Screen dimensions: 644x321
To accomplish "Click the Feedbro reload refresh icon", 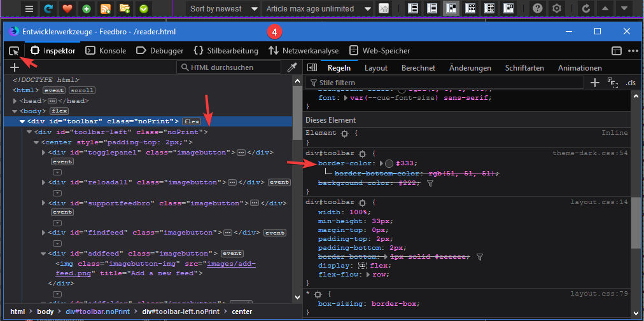I will [48, 9].
